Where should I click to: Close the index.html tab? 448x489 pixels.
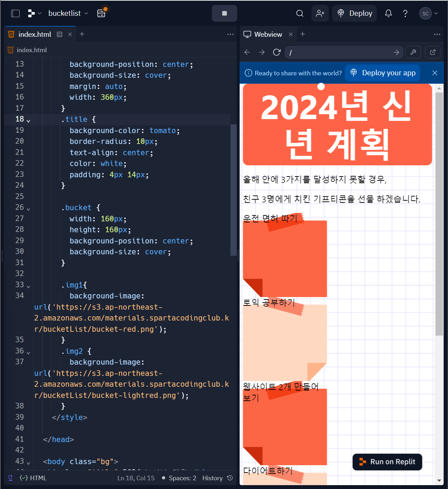click(x=70, y=34)
